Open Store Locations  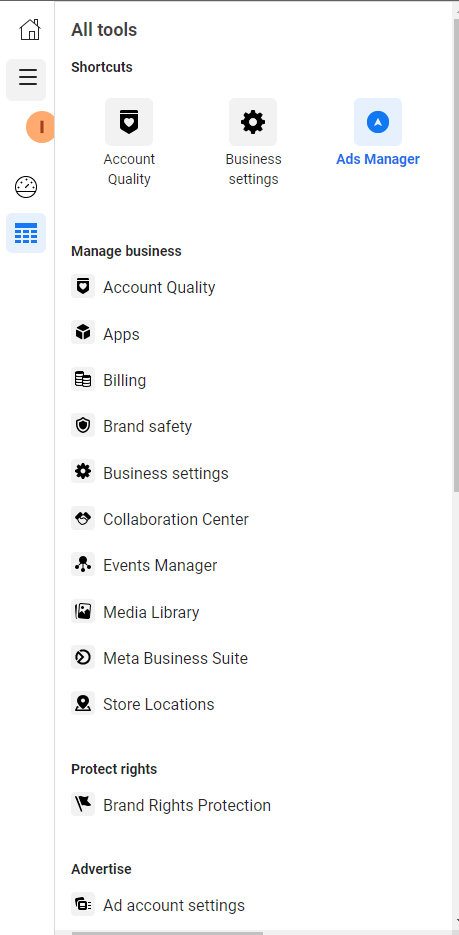pos(142,704)
